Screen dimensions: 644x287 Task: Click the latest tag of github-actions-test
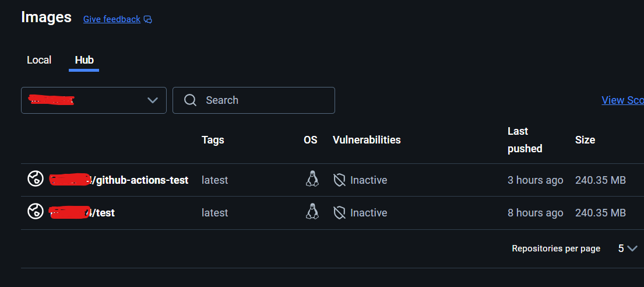[x=215, y=180]
